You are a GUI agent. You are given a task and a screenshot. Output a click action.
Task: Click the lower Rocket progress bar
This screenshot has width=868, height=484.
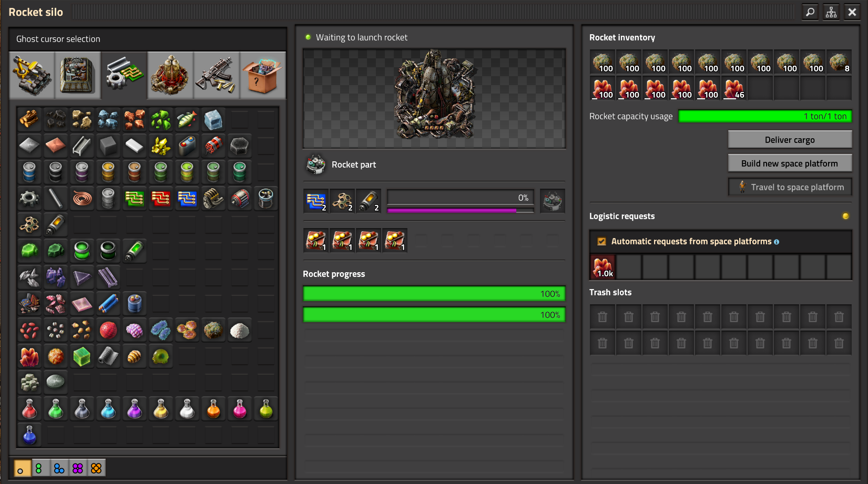434,315
